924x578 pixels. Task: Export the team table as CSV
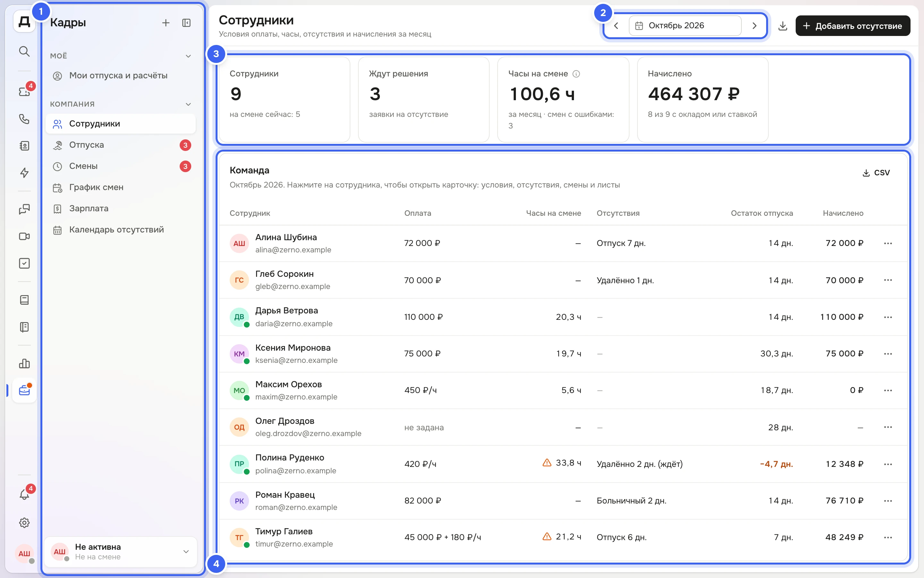pyautogui.click(x=876, y=173)
